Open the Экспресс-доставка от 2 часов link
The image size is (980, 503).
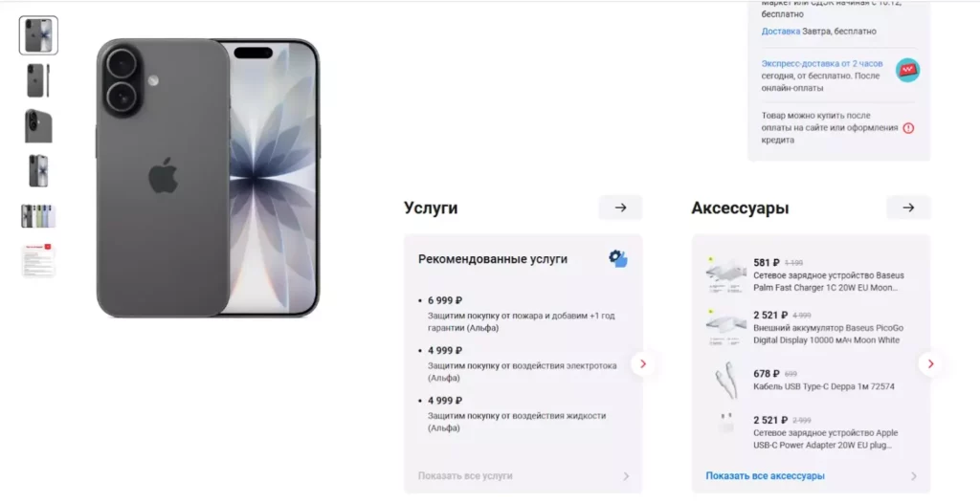[822, 64]
